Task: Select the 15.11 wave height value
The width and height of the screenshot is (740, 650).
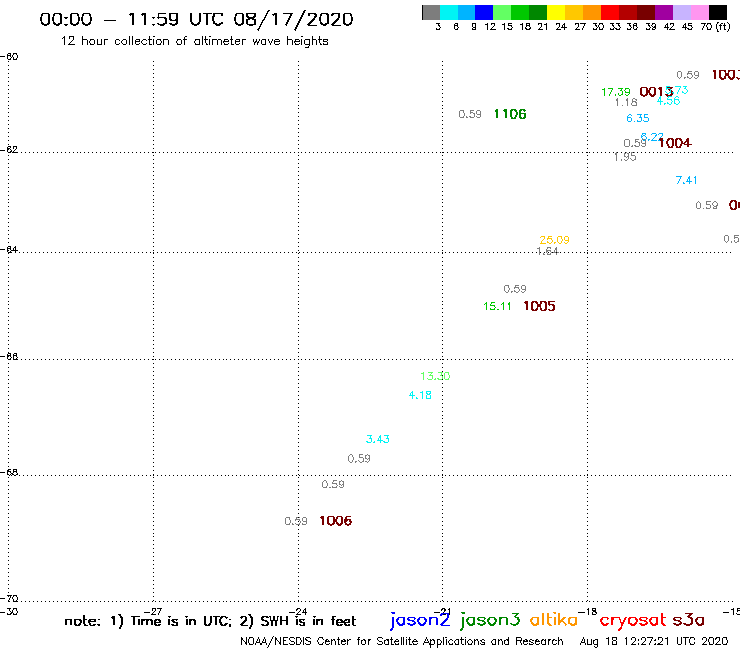Action: click(x=497, y=306)
